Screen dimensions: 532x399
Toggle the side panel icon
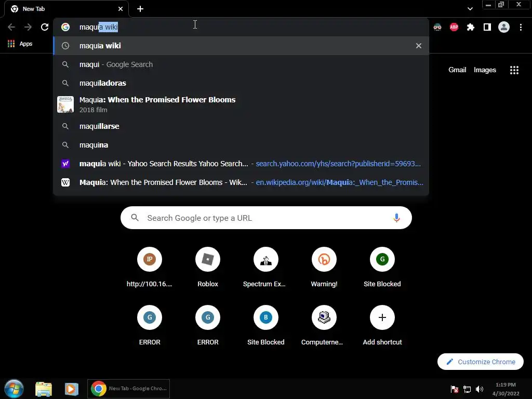(x=487, y=27)
